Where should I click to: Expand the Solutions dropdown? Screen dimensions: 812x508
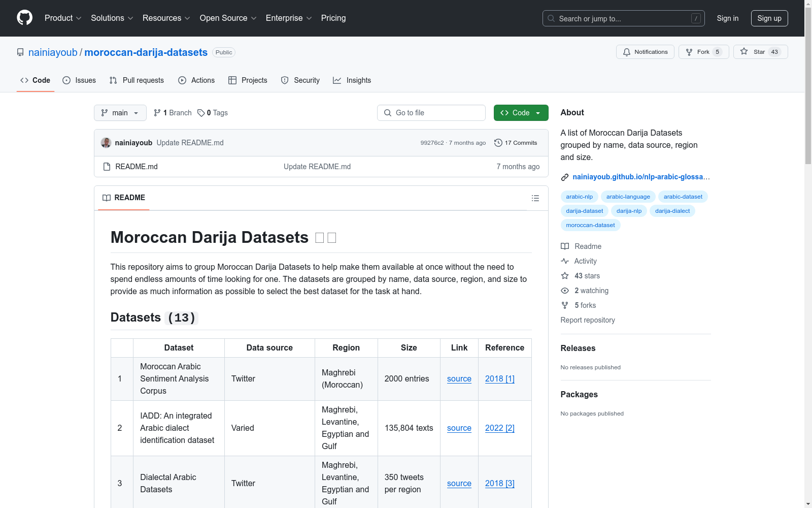point(112,18)
